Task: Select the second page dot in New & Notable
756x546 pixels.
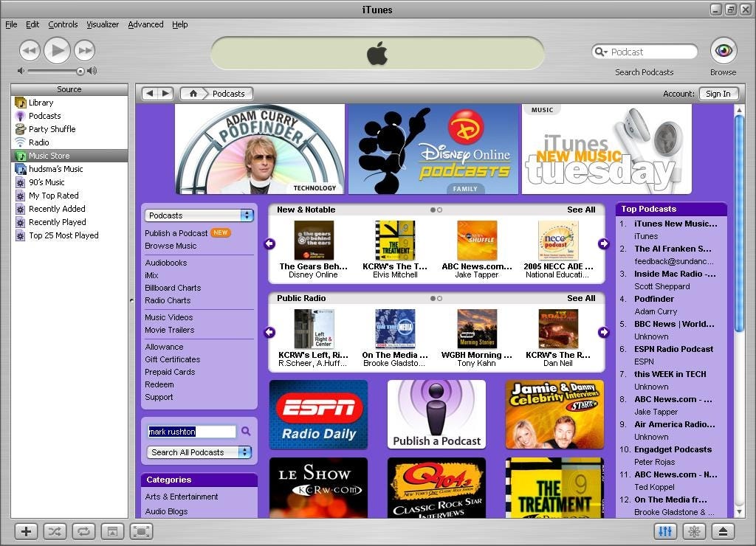Action: pos(440,210)
